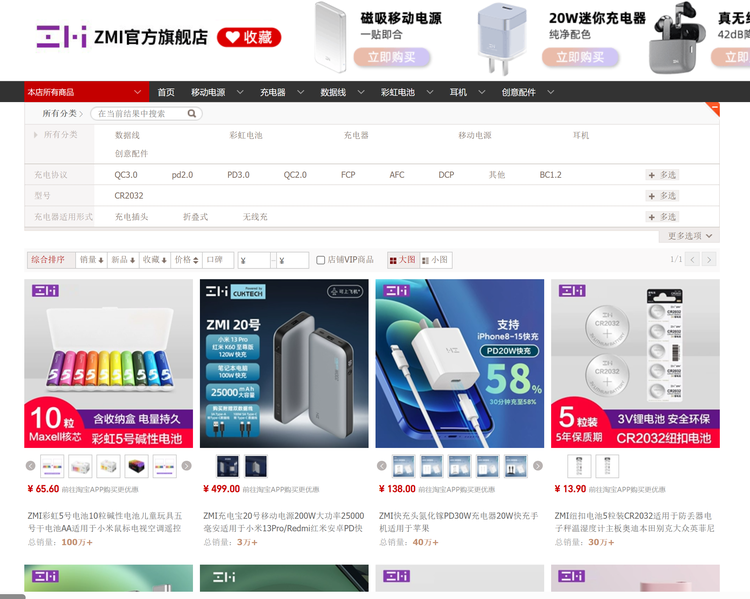The height and width of the screenshot is (599, 750).
Task: Sort by 销量 descending
Action: point(91,260)
